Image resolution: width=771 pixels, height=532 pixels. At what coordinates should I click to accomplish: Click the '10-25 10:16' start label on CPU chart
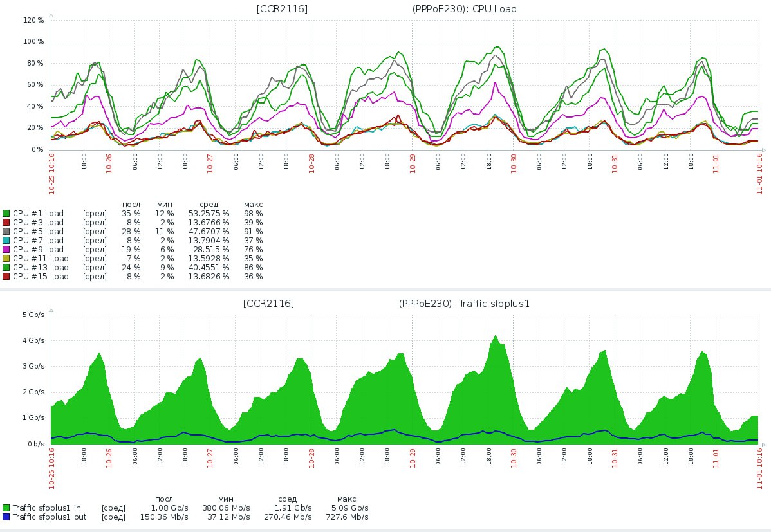click(x=51, y=174)
